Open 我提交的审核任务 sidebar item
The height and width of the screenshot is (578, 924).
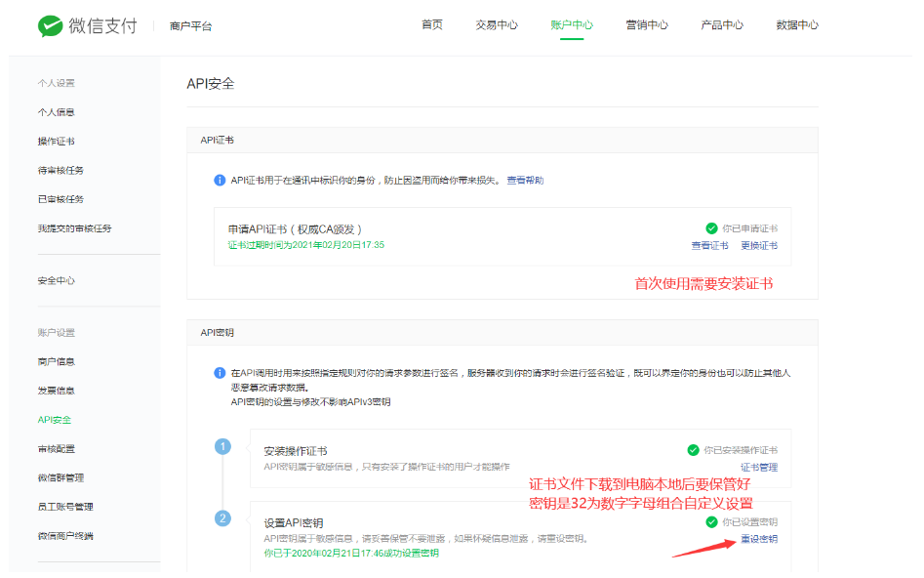pos(74,228)
